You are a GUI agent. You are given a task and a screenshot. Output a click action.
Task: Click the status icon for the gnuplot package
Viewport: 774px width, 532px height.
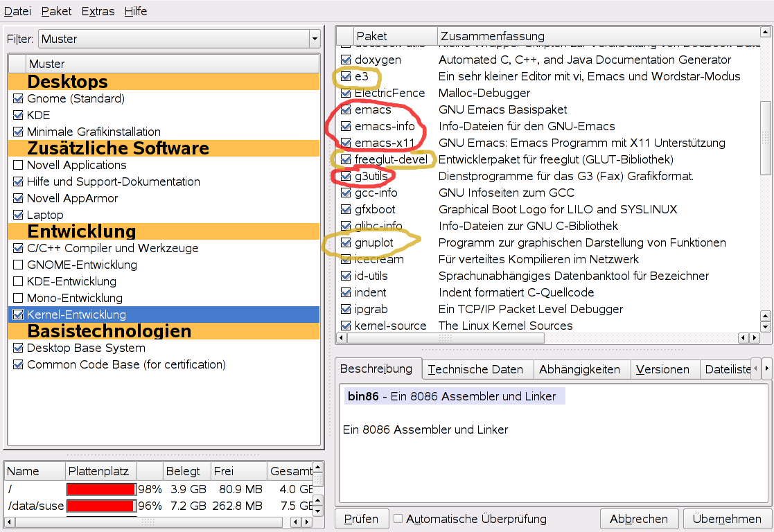[x=346, y=242]
